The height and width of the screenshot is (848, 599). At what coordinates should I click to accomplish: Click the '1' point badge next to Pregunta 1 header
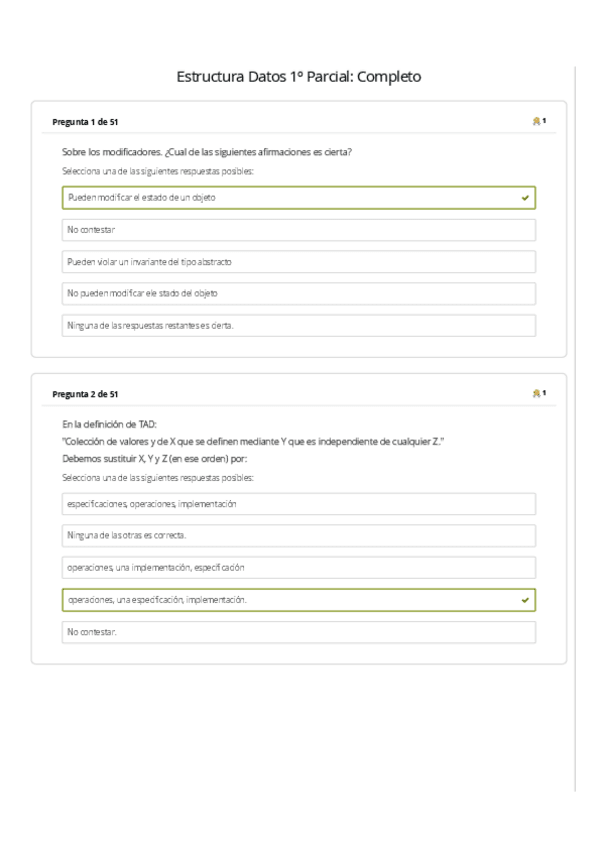(543, 119)
